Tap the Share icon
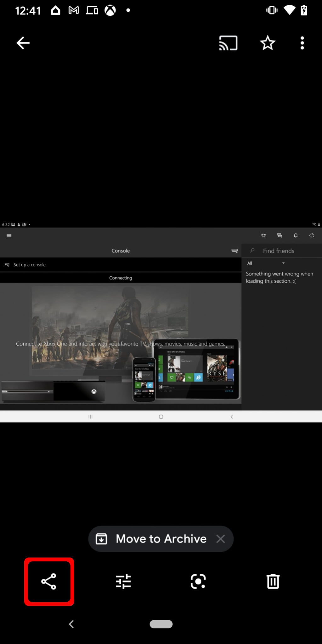This screenshot has width=322, height=644. [49, 581]
